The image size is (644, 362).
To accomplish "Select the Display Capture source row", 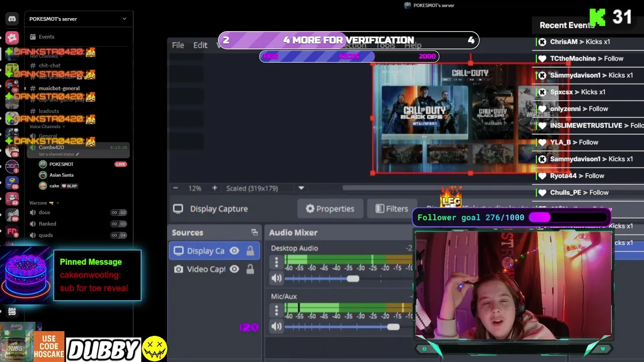I will click(214, 251).
